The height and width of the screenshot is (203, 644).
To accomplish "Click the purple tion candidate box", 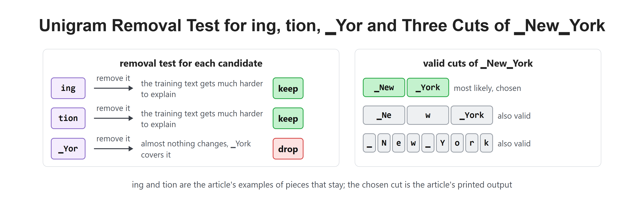I will pos(68,118).
